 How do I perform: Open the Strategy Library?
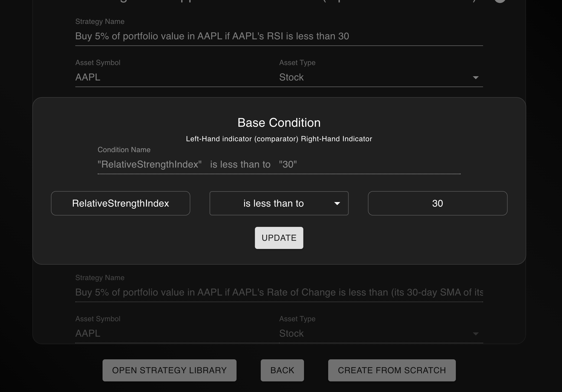(169, 370)
